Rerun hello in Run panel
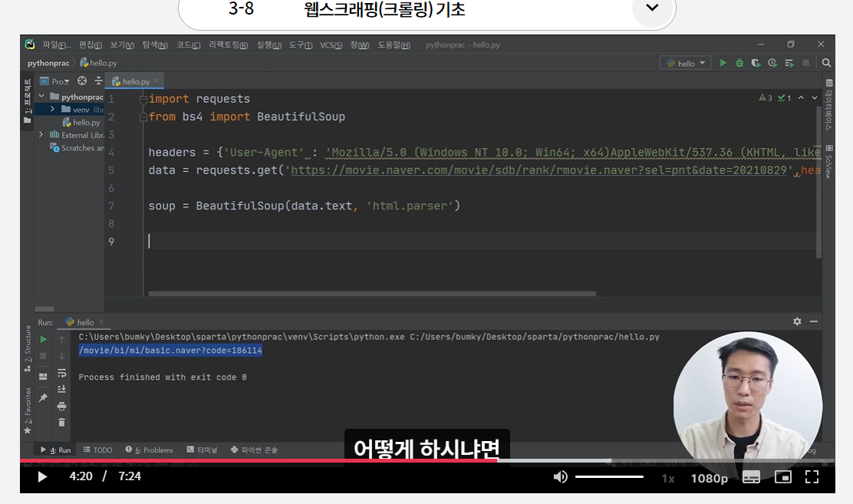Image resolution: width=853 pixels, height=504 pixels. 44,339
